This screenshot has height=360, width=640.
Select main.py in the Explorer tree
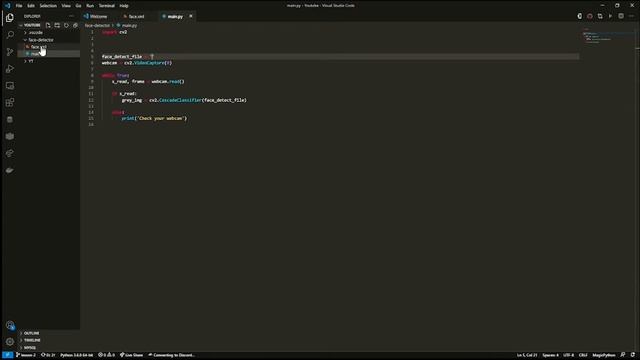(x=49, y=54)
